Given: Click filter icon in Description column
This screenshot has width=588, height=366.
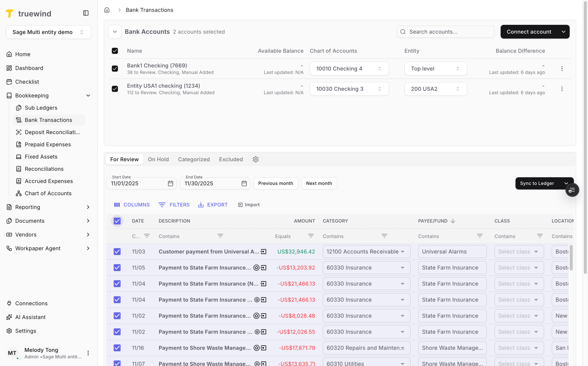Looking at the screenshot, I should pyautogui.click(x=220, y=236).
